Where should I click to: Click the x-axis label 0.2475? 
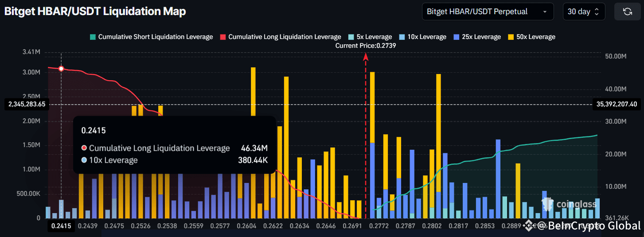tap(113, 226)
